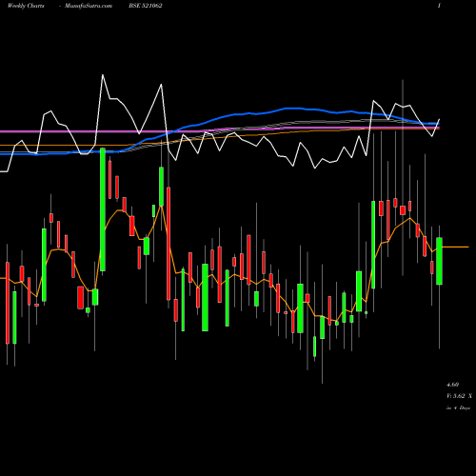
Task: Click the last green candlestick at the right end
Action: pos(439,261)
